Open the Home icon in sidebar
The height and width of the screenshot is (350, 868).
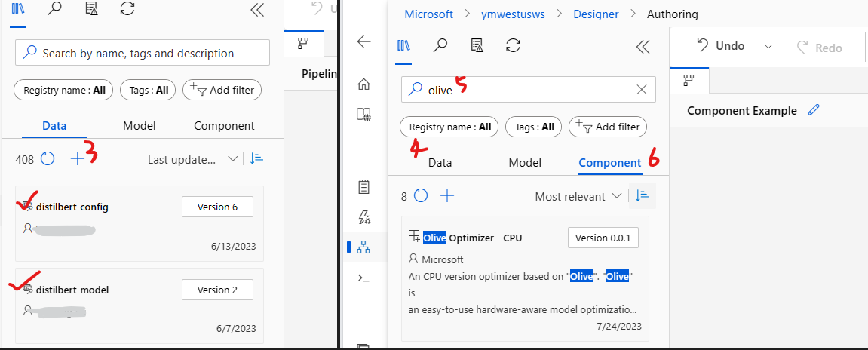pyautogui.click(x=363, y=84)
